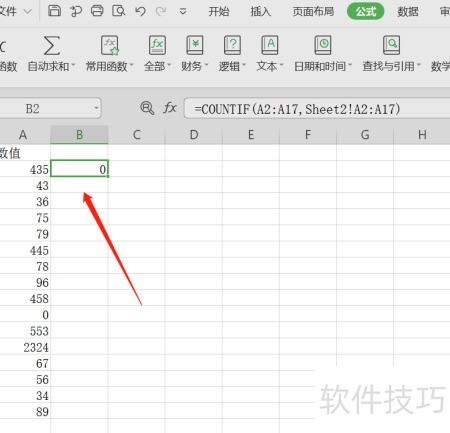Viewport: 450px width, 433px height.
Task: Expand the Name Box dropdown arrow
Action: pos(96,108)
